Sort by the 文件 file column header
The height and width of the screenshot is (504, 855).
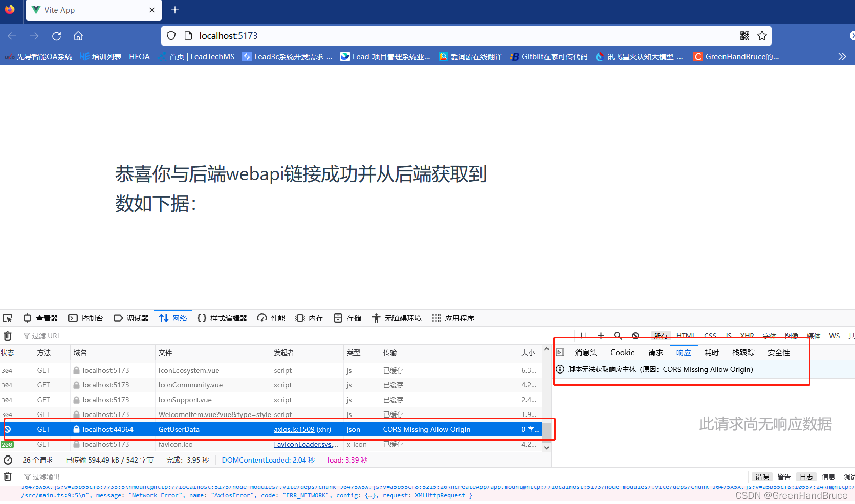213,353
